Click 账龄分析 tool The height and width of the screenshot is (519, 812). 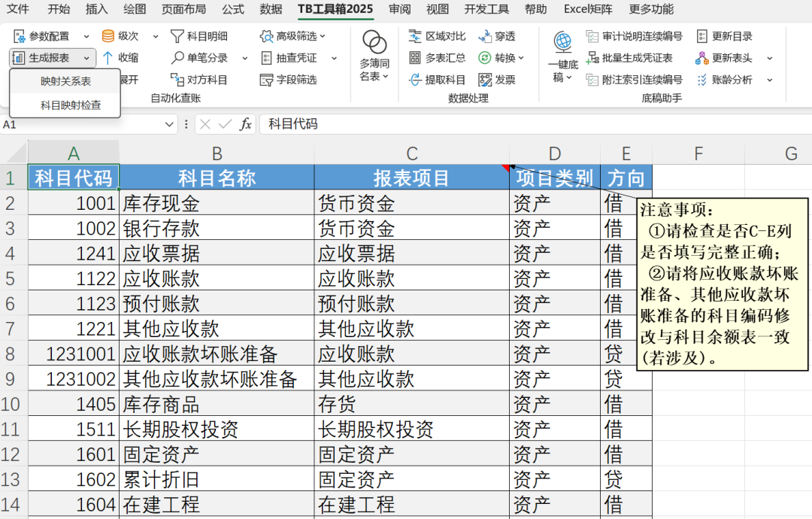[724, 80]
